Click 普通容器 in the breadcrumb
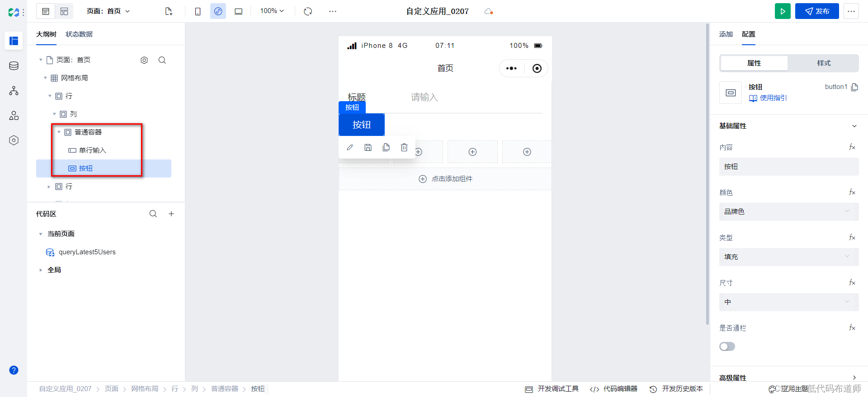The image size is (868, 397). [224, 389]
